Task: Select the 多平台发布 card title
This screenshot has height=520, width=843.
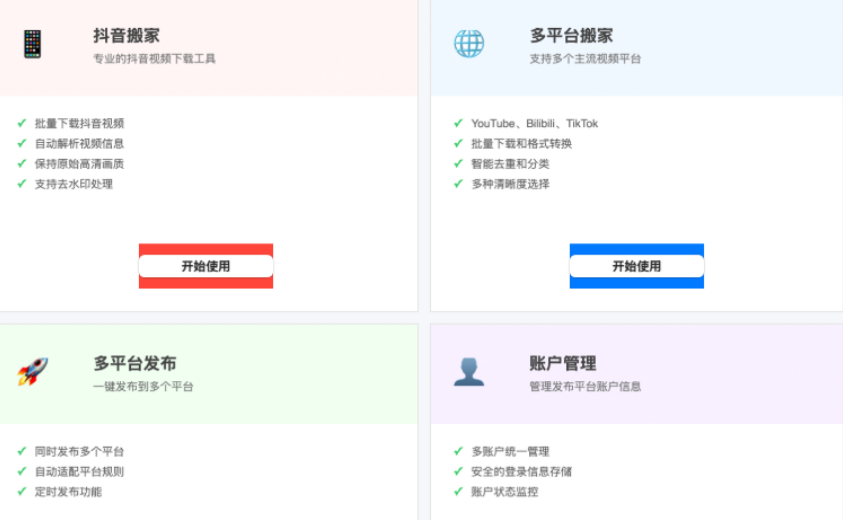Action: [134, 364]
